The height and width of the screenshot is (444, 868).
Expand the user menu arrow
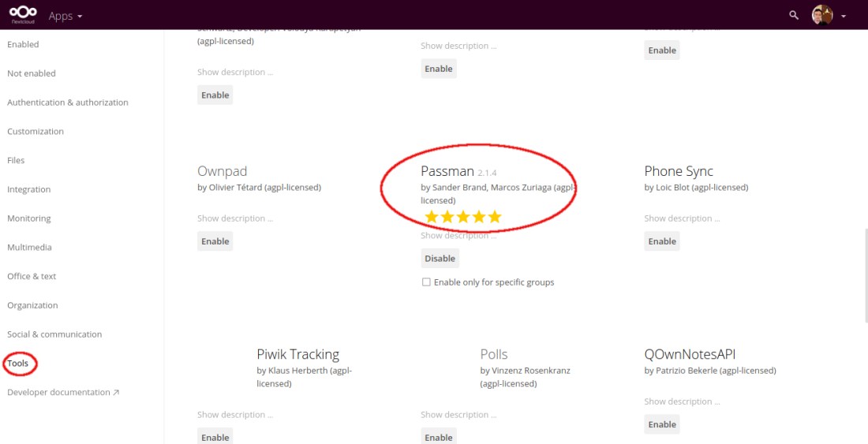point(844,16)
